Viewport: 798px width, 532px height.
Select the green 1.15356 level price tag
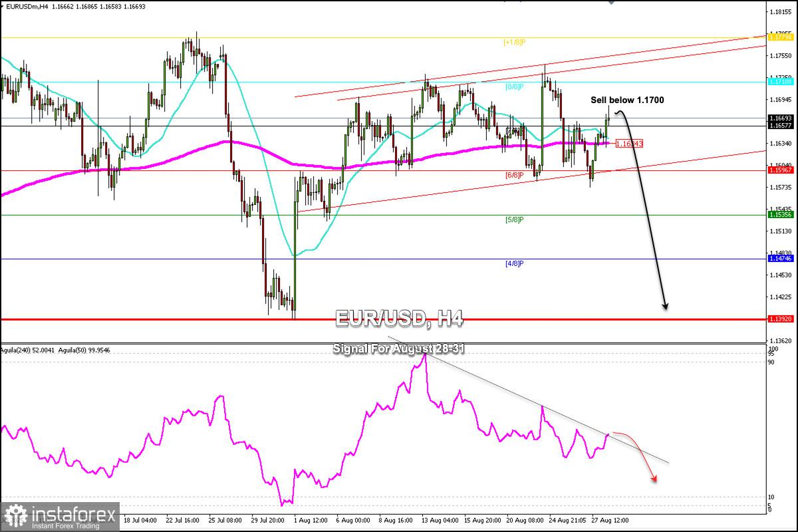781,215
